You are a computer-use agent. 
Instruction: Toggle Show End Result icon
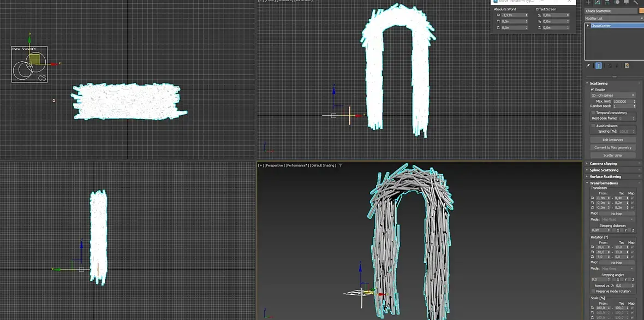[x=598, y=66]
